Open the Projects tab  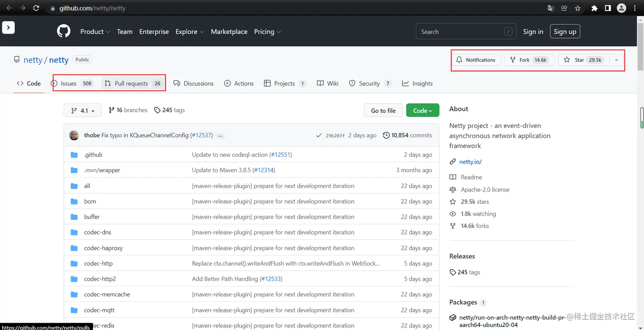[285, 84]
